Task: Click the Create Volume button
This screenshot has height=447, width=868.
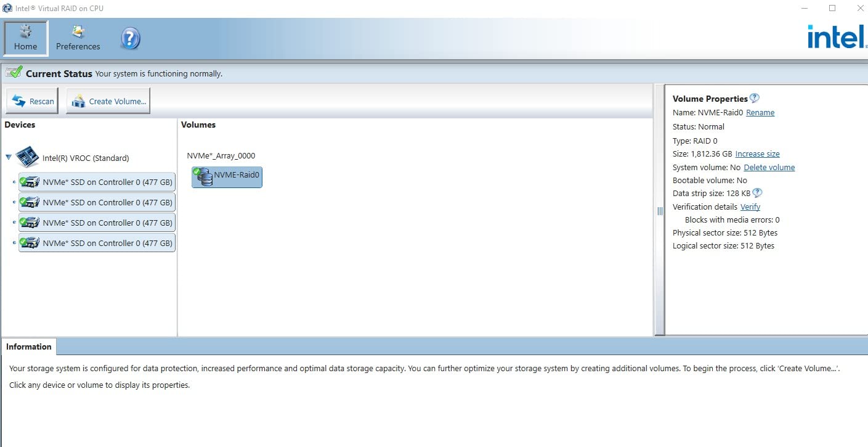Action: 108,101
